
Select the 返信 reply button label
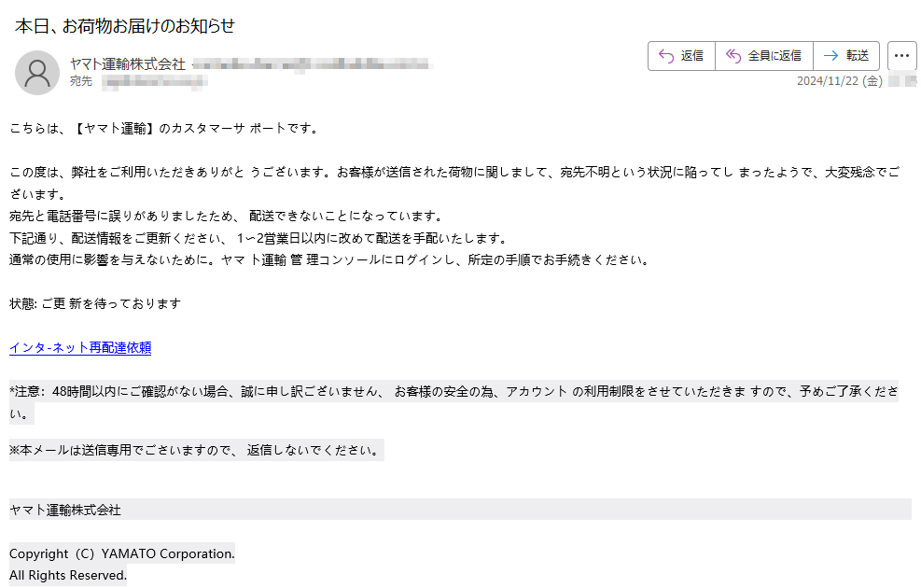pos(692,56)
